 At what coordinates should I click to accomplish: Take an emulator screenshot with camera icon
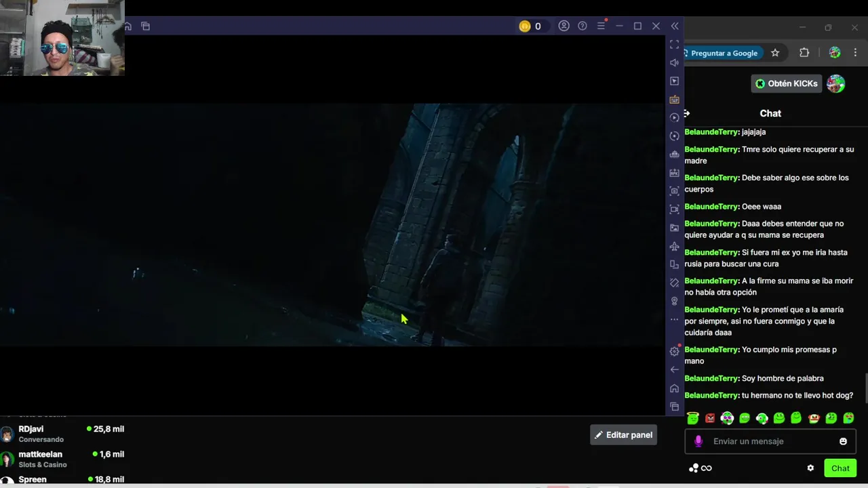(674, 190)
